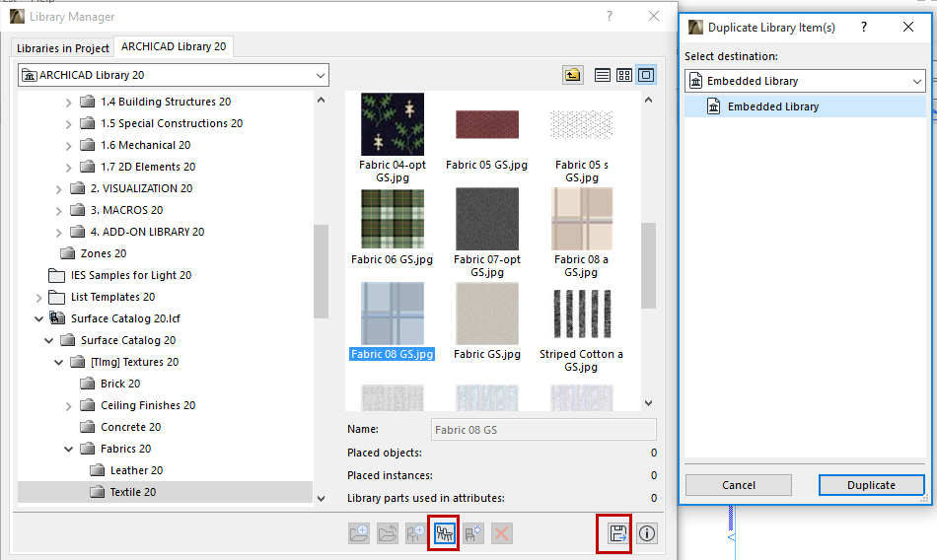
Task: Expand the 1.4 Building Structures 20 folder
Action: click(69, 103)
